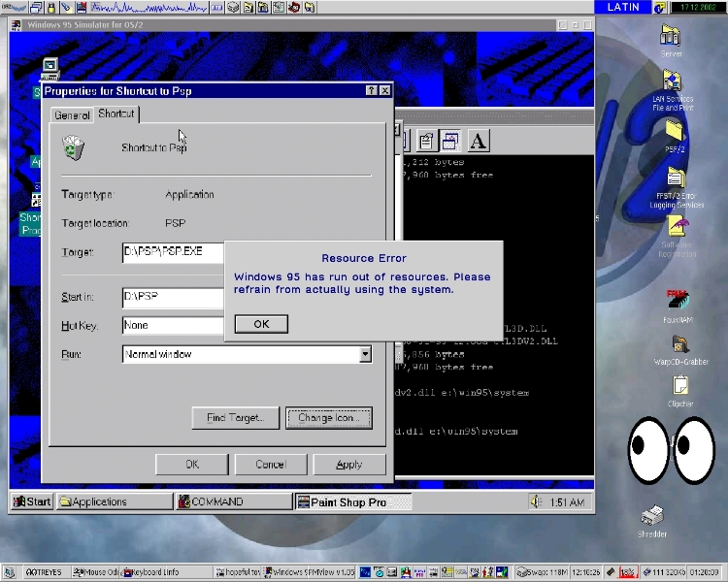Viewport: 728px width, 582px height.
Task: Click the Change Icon button
Action: coord(329,418)
